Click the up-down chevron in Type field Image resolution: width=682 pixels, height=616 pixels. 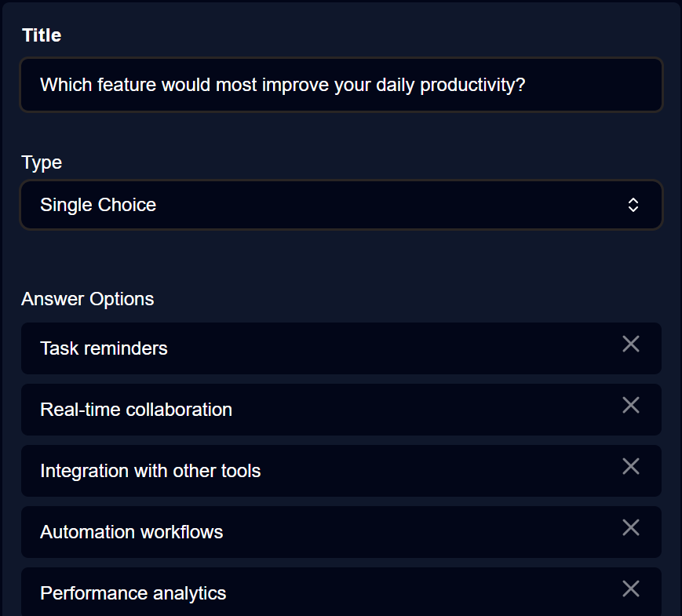(x=633, y=205)
